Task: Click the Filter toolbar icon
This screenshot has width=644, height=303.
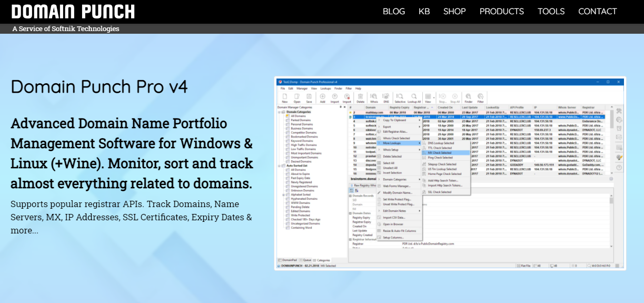Action: [x=480, y=98]
